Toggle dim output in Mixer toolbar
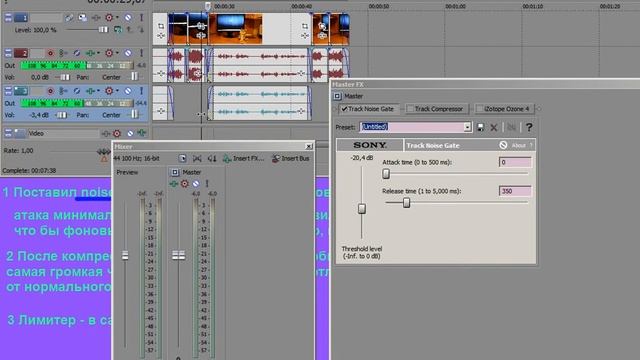Screen dimensions: 640x360 [212, 158]
